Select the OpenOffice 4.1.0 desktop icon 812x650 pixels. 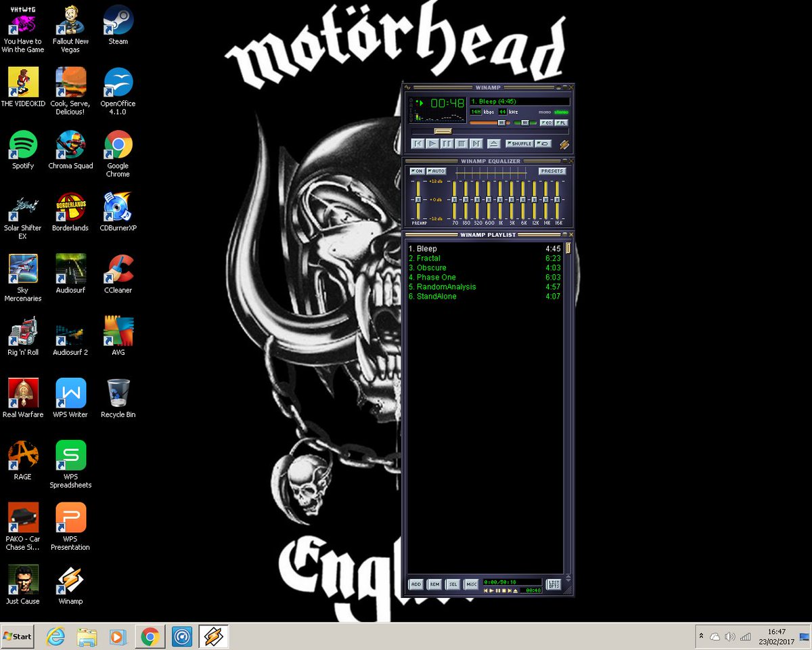118,91
